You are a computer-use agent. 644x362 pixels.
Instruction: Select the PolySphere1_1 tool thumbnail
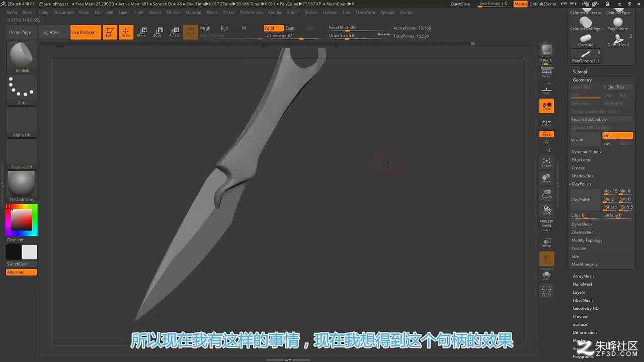pos(586,56)
